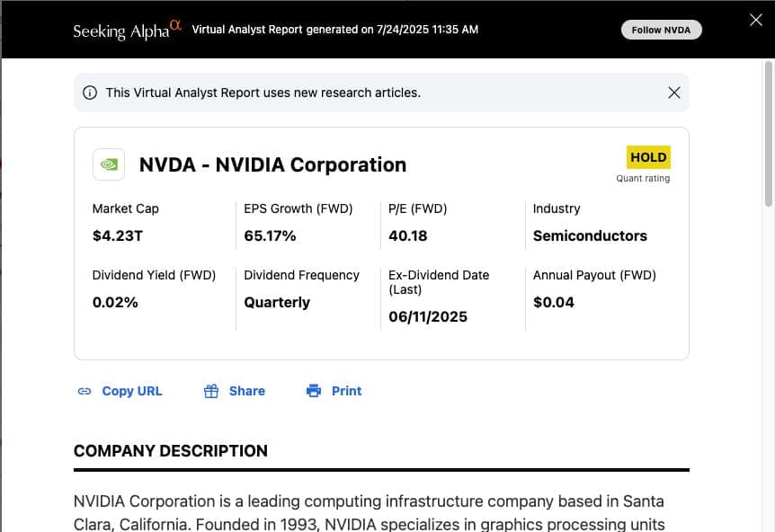Click the info icon in the notice banner
The height and width of the screenshot is (532, 775).
pyautogui.click(x=90, y=93)
